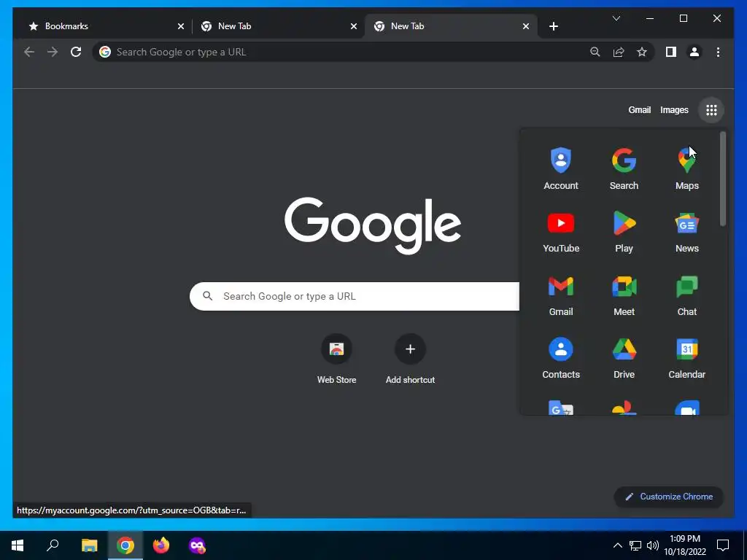Open new tab with plus button

553,26
